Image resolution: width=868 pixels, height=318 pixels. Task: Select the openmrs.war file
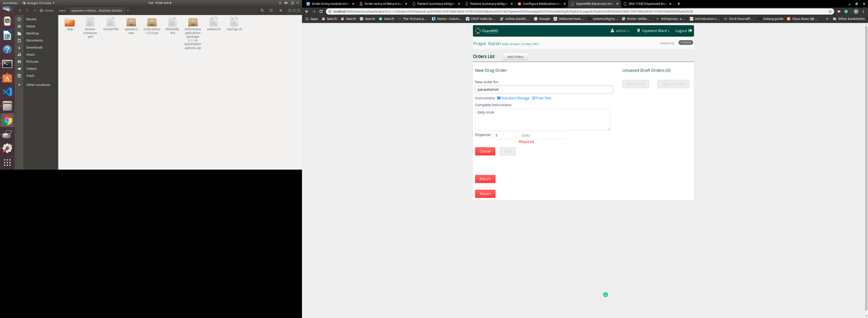click(x=131, y=26)
